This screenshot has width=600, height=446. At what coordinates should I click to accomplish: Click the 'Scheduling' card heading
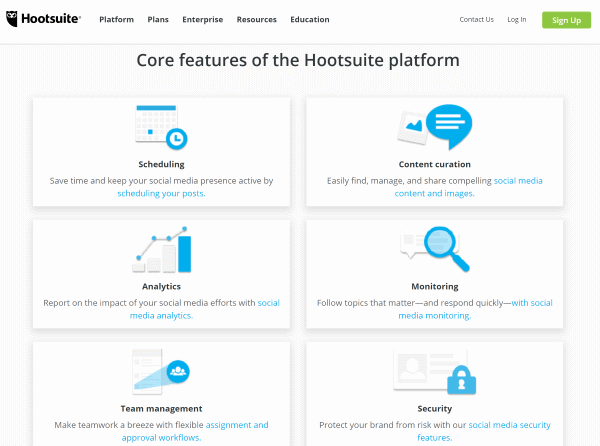[161, 164]
